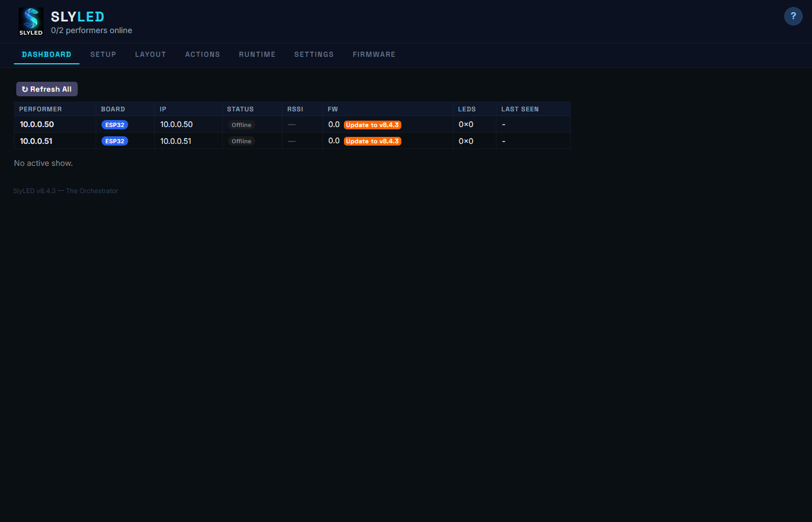Click Offline status badge for 10.0.0.51
The image size is (812, 522).
tap(241, 141)
